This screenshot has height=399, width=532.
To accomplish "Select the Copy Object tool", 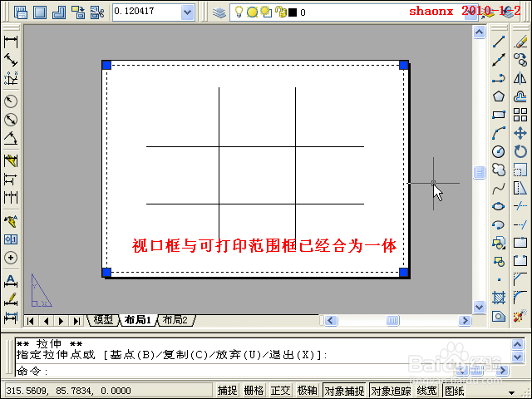I will click(x=520, y=60).
